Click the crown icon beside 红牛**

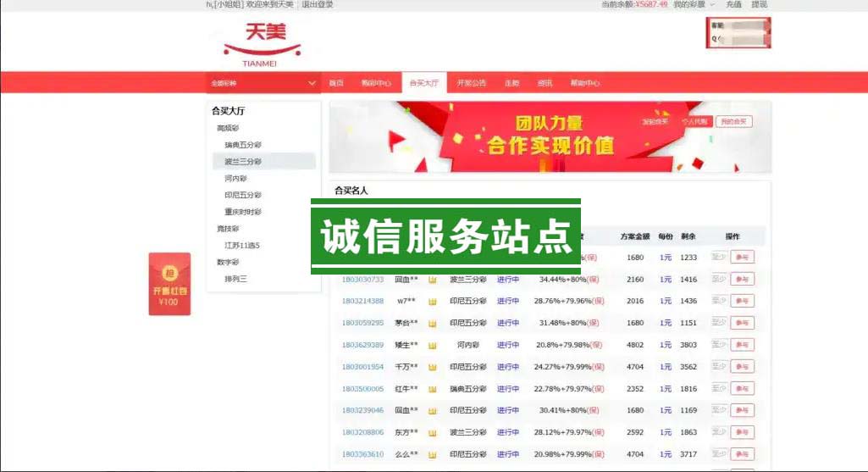pos(432,389)
